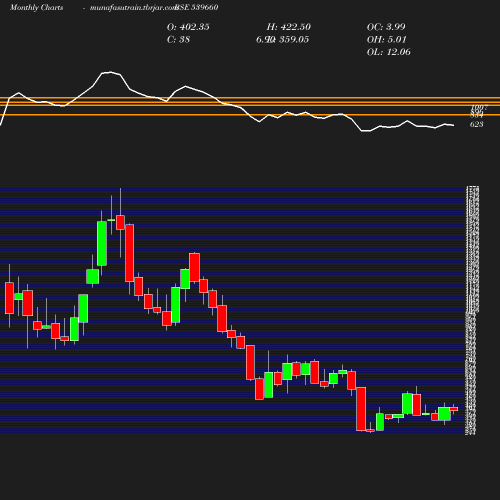Click the high value "H: 422.50"
This screenshot has width=500, height=500.
pos(289,27)
